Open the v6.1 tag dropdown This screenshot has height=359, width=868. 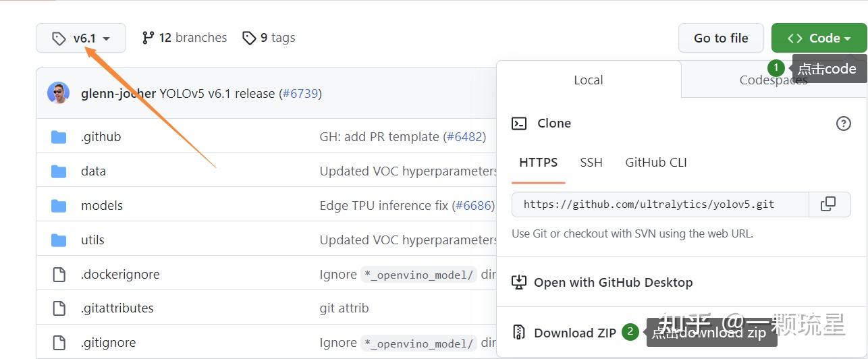click(81, 38)
